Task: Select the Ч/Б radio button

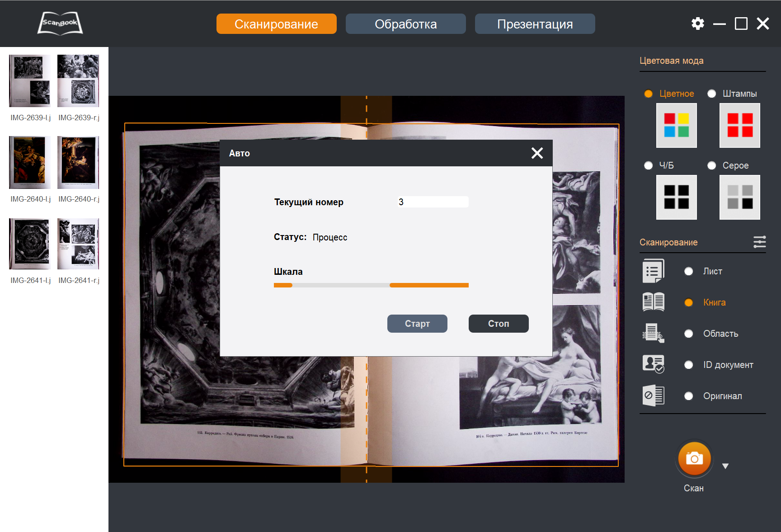Action: 648,165
